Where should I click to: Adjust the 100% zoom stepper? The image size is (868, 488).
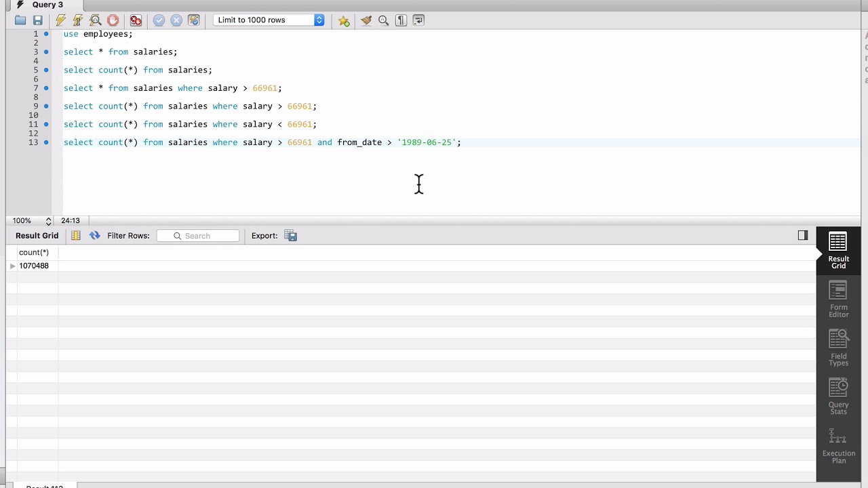48,221
